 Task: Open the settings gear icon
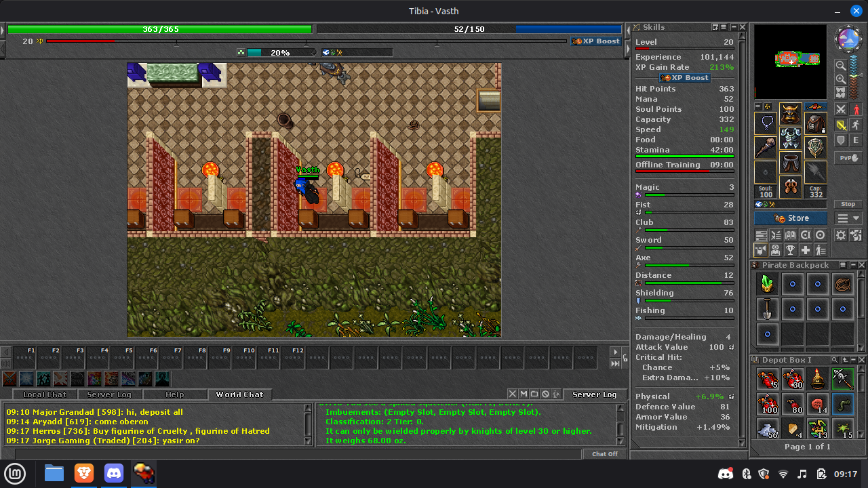click(x=841, y=235)
